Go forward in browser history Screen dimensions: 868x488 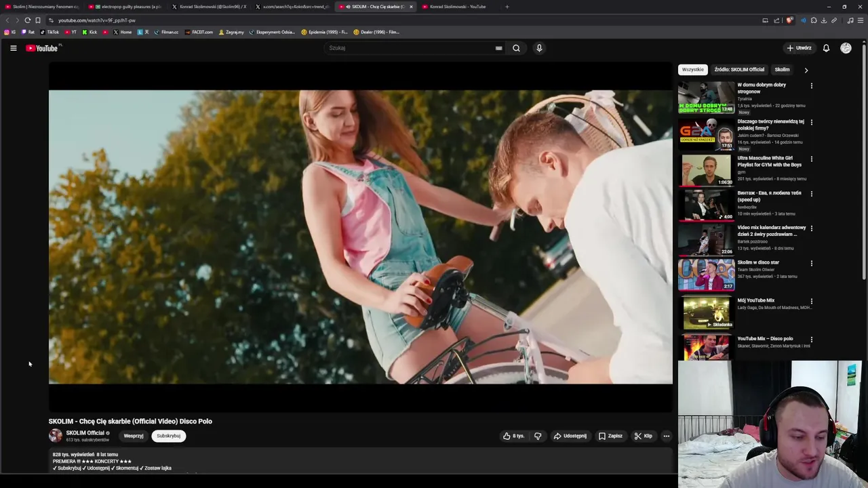[x=17, y=20]
